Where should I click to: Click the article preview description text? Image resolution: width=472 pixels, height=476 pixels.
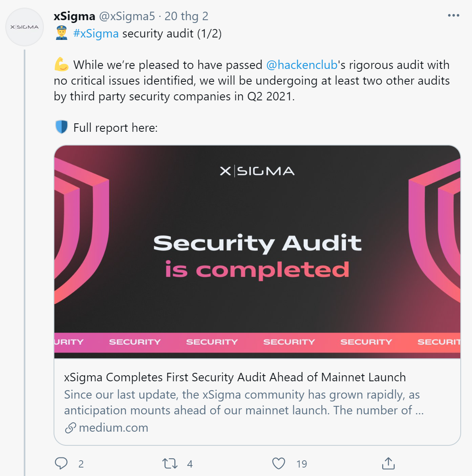pos(244,402)
